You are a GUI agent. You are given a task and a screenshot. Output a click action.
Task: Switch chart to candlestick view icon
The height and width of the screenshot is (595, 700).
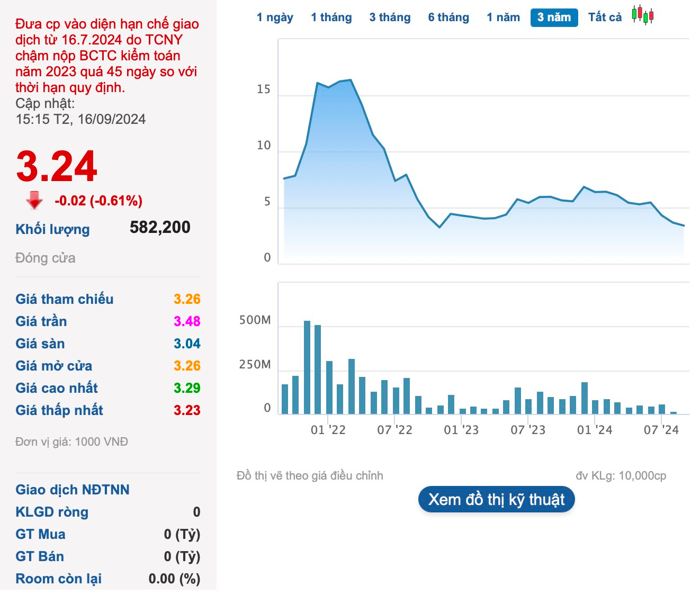pyautogui.click(x=642, y=15)
